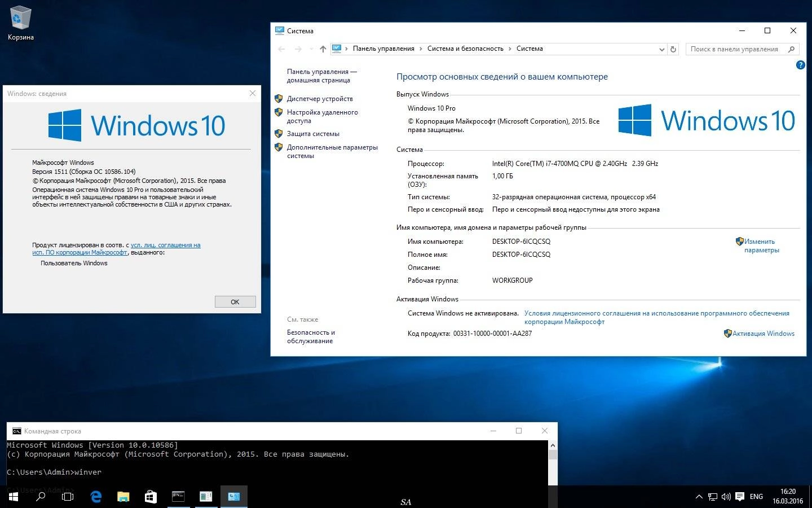Click the search magnifier in Control Panel
This screenshot has height=508, width=812.
coord(791,49)
